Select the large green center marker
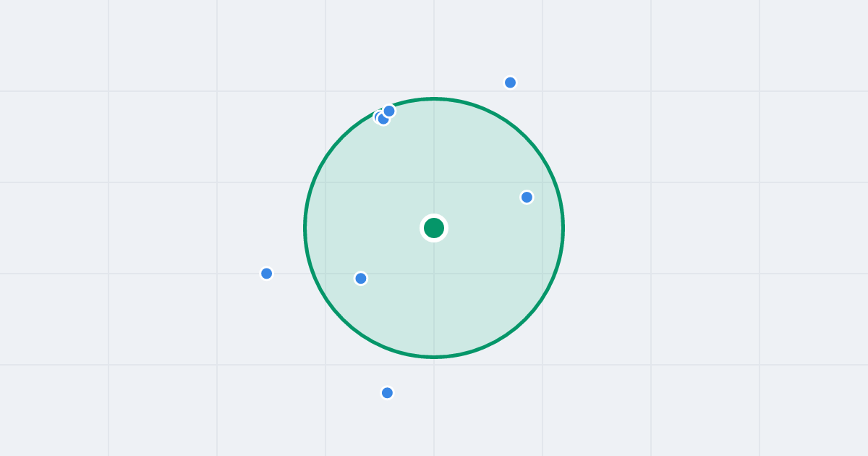 434,228
